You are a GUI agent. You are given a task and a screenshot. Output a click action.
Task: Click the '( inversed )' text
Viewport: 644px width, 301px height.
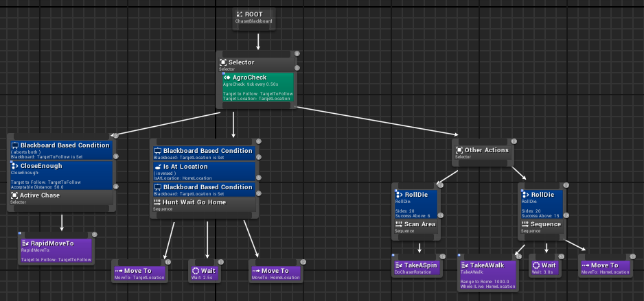(x=165, y=173)
